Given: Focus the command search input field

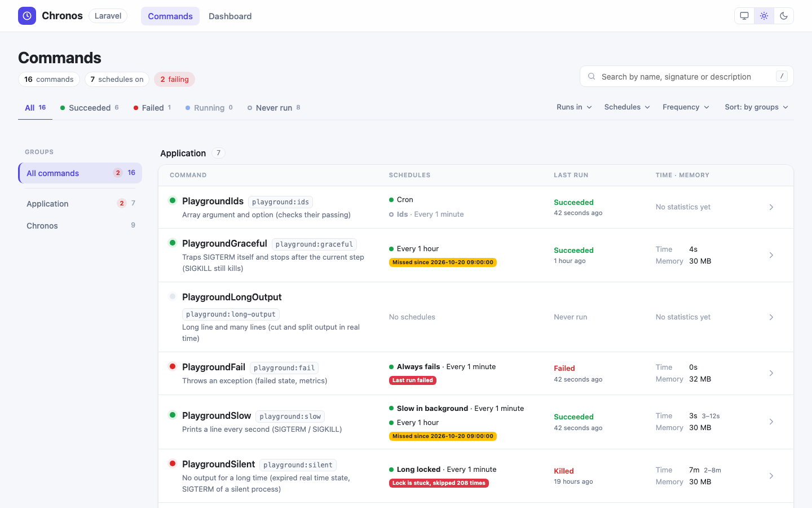Looking at the screenshot, I should (687, 76).
